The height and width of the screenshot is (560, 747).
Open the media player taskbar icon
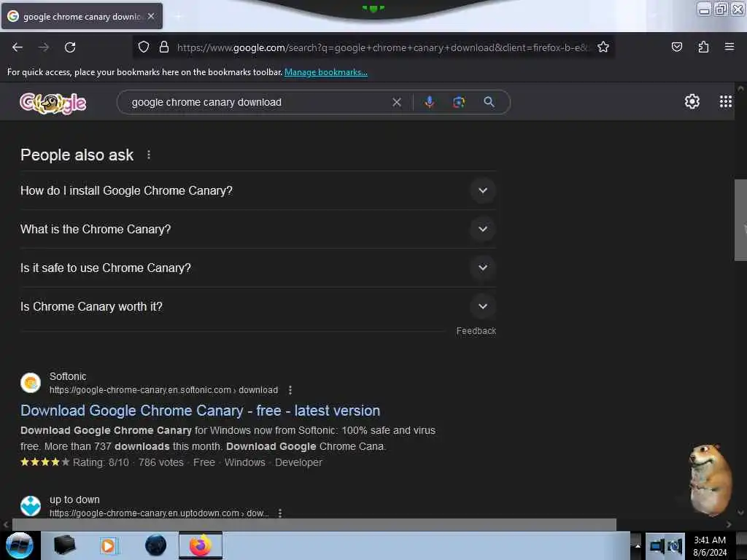(108, 545)
